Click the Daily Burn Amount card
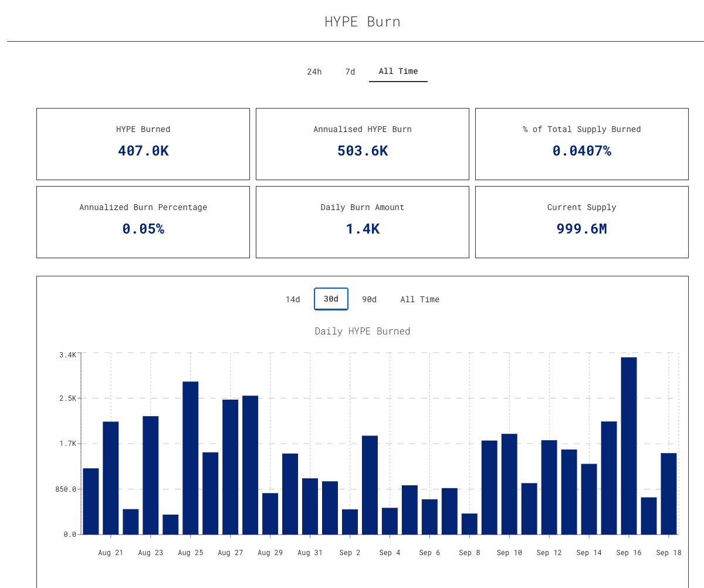The image size is (704, 588). tap(363, 222)
